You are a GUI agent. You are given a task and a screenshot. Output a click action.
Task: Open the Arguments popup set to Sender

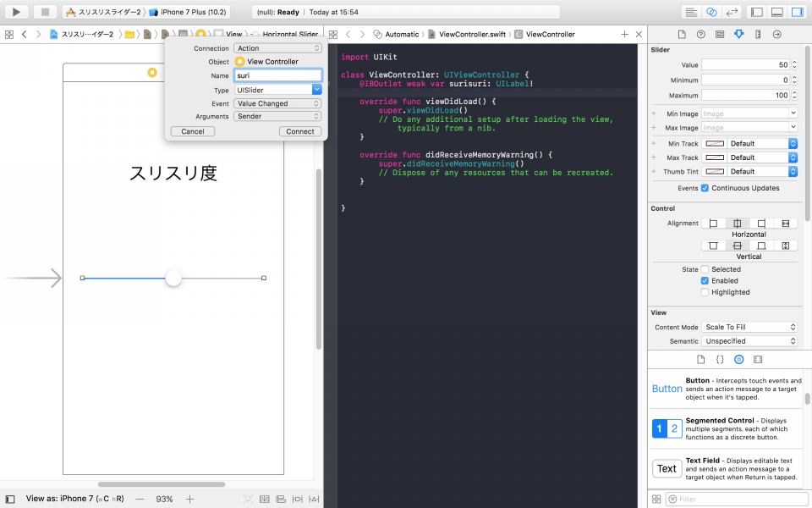277,117
